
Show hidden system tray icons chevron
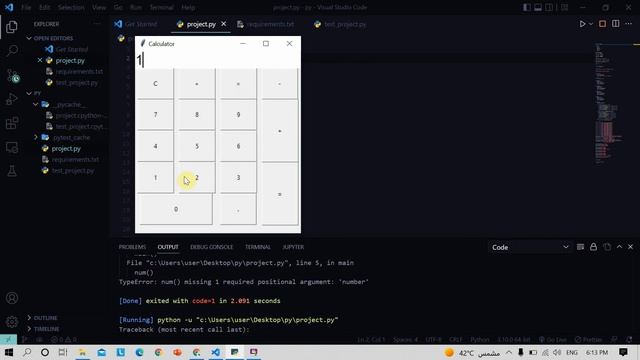point(509,352)
